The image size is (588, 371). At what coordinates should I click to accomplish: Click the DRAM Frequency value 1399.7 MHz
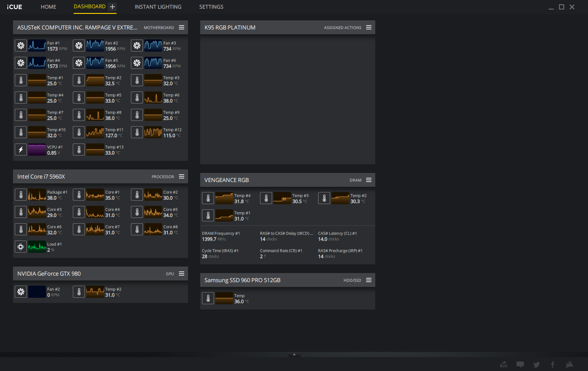[214, 239]
